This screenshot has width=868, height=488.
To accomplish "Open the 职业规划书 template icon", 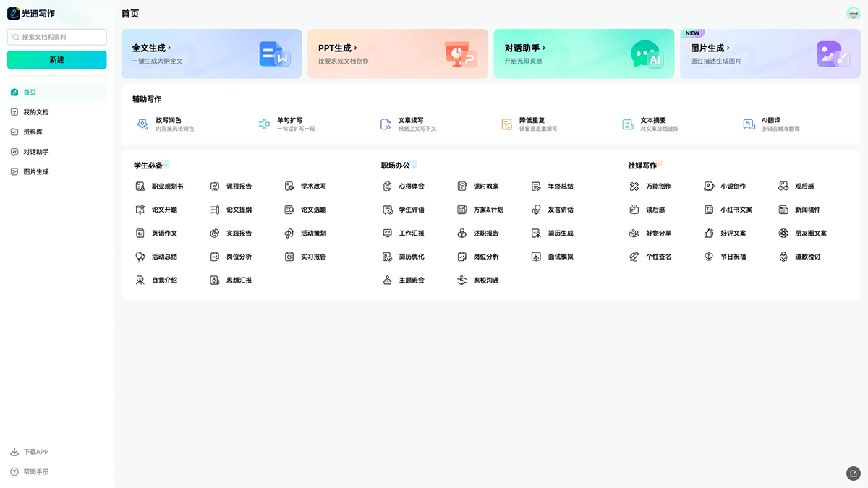I will (140, 187).
